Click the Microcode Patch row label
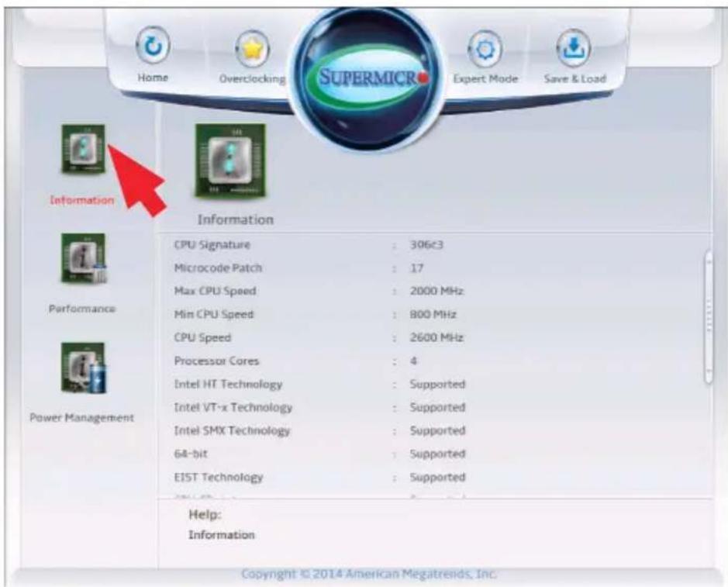 (218, 268)
